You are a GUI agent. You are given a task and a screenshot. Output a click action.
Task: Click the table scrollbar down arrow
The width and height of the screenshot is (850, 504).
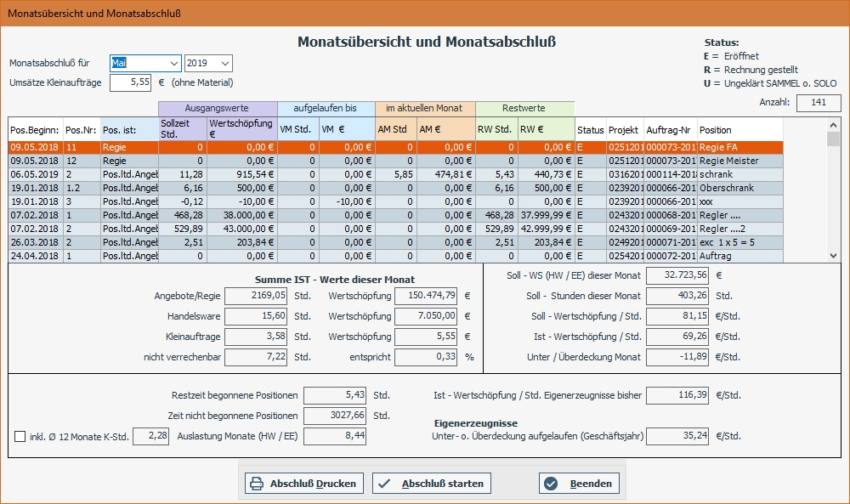(833, 254)
